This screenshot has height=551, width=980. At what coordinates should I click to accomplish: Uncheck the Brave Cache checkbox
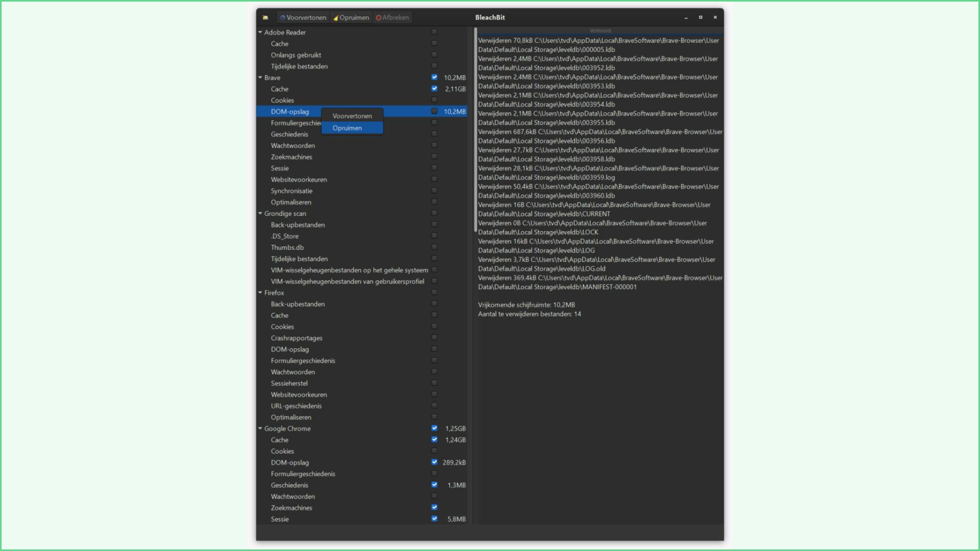pyautogui.click(x=434, y=89)
